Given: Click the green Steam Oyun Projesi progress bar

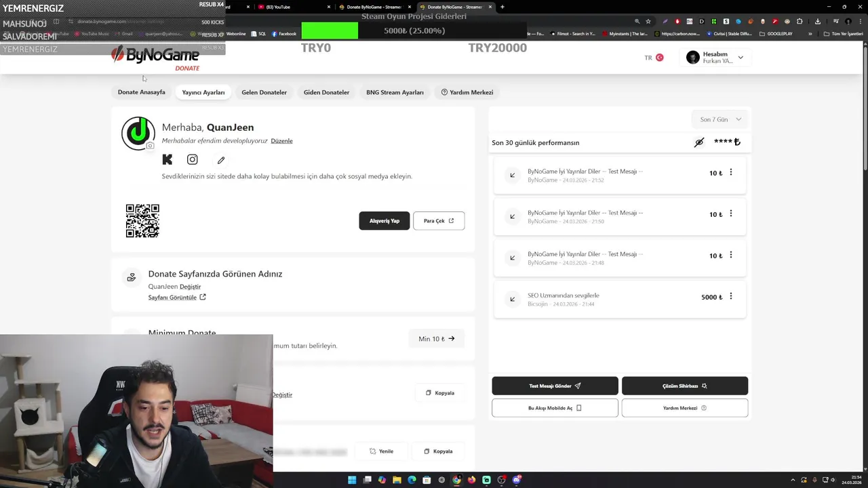Looking at the screenshot, I should pos(330,30).
